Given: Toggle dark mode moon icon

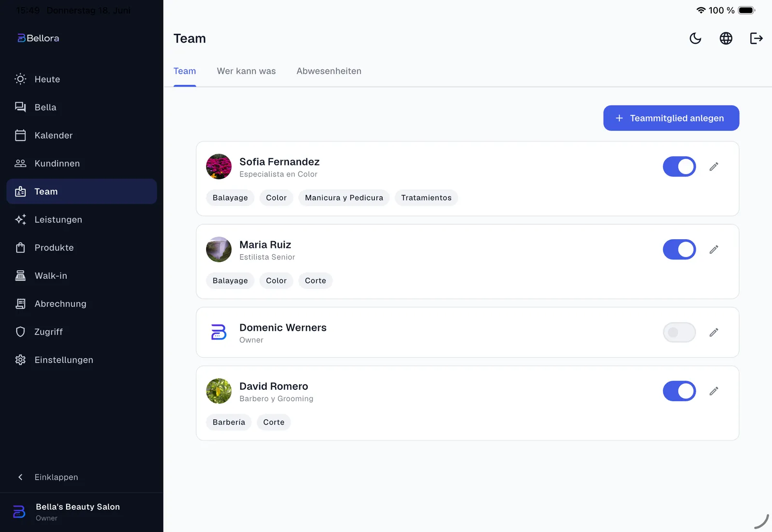Looking at the screenshot, I should pos(695,38).
